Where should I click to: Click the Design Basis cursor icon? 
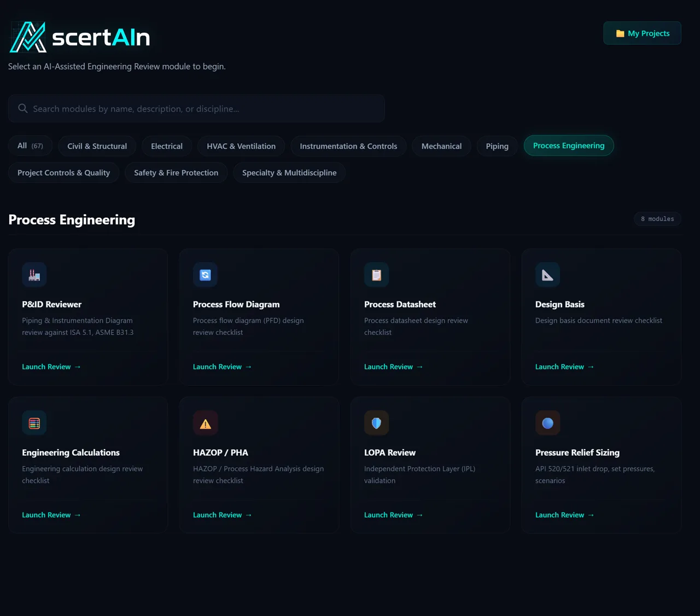(x=547, y=275)
